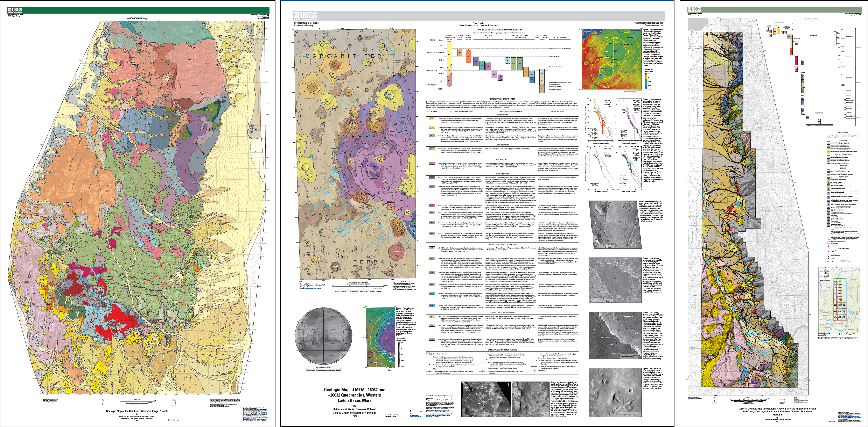
Task: Click the Figure 8 grayscale image at bottom right
Action: click(x=615, y=393)
